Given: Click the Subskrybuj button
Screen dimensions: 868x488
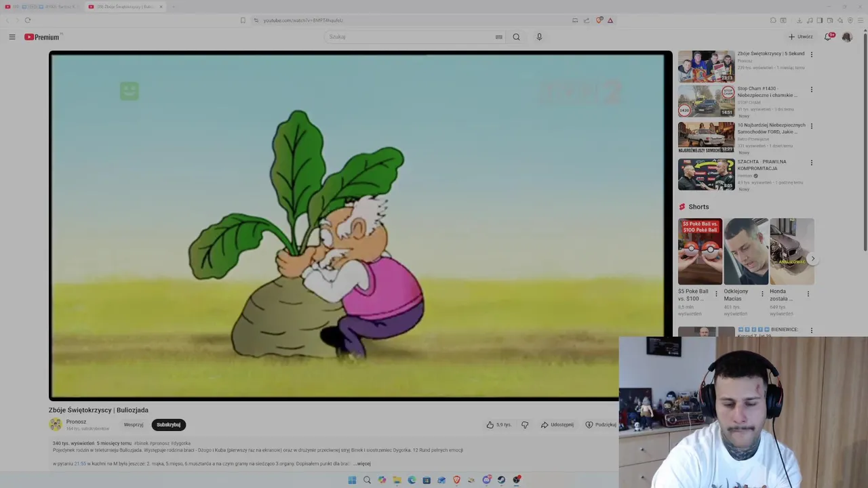Looking at the screenshot, I should pos(169,425).
